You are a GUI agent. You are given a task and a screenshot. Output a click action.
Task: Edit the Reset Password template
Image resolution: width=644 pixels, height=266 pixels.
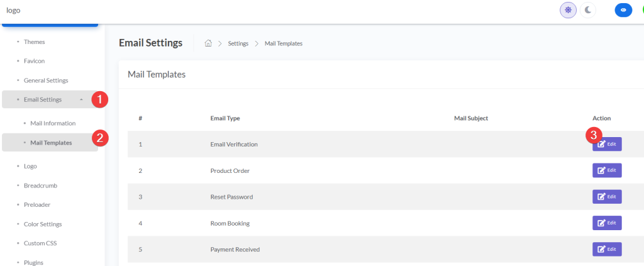(606, 197)
